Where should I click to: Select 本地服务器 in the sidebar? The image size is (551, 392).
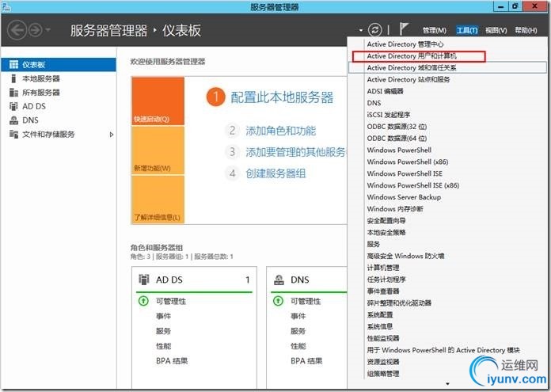[41, 78]
